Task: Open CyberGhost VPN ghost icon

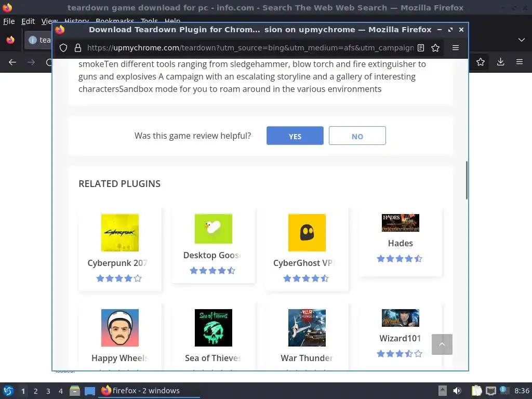Action: click(307, 233)
